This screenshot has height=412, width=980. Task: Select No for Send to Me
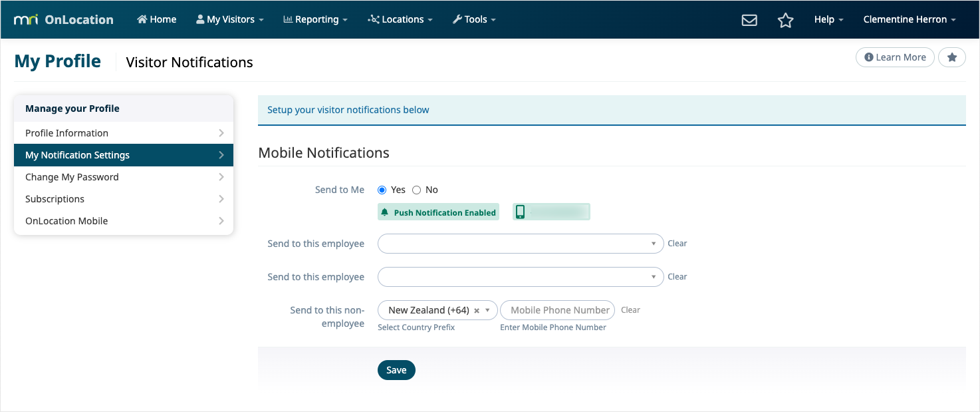point(417,190)
